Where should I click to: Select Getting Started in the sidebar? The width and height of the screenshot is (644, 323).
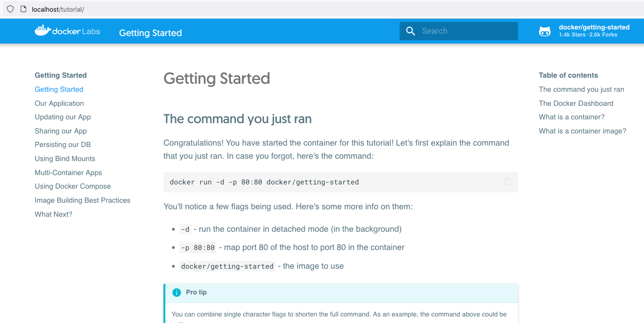coord(59,89)
